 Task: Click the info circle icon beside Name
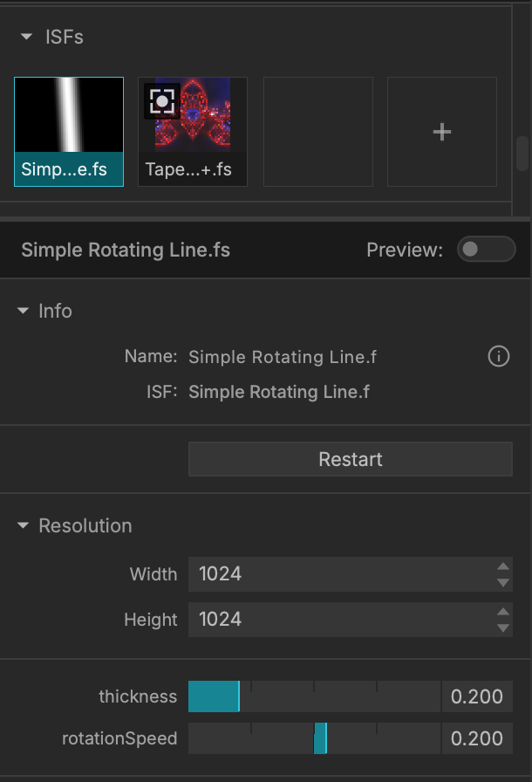click(499, 357)
